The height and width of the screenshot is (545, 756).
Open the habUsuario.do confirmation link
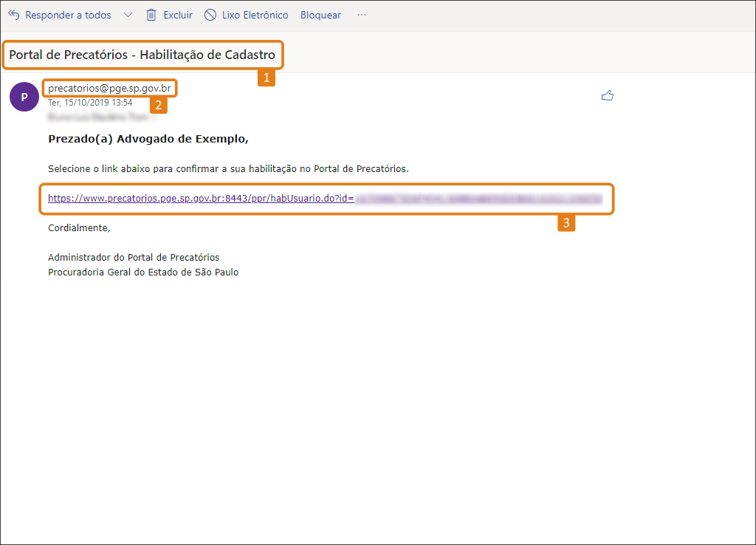(326, 198)
